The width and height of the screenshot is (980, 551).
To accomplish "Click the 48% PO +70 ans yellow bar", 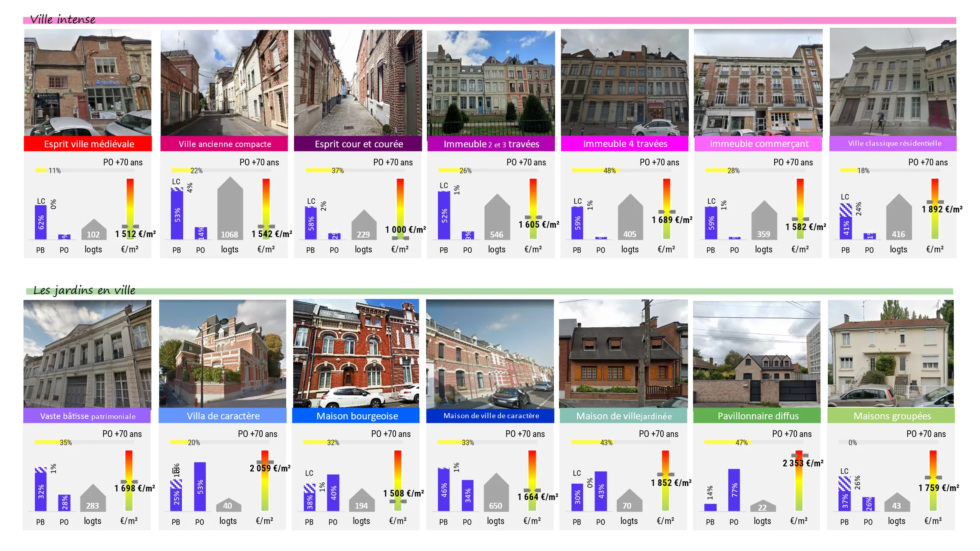I will click(x=595, y=170).
